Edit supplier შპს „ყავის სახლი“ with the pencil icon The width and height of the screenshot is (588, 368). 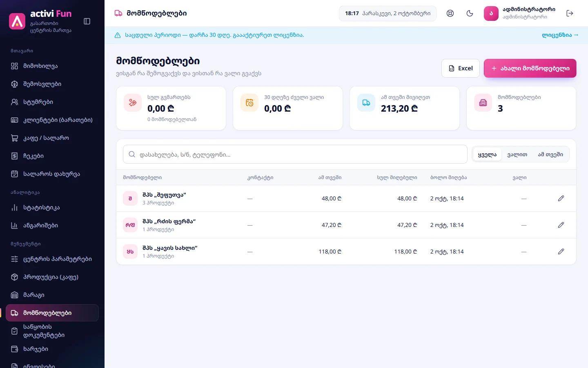[x=561, y=251]
